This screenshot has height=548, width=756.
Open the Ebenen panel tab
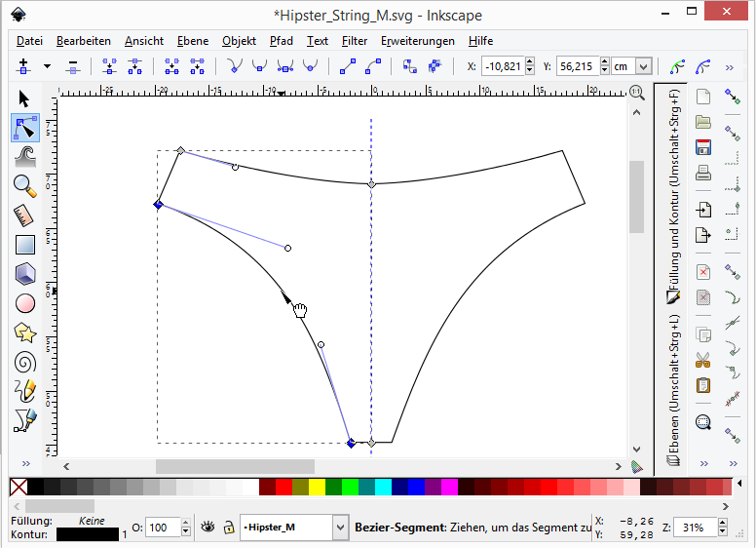tap(673, 390)
